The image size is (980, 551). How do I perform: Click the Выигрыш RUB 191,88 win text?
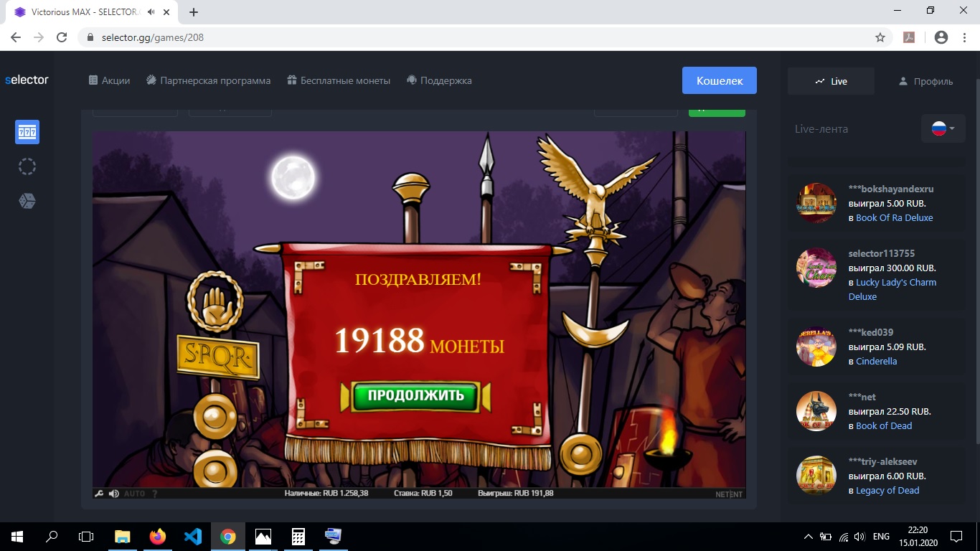tap(516, 494)
